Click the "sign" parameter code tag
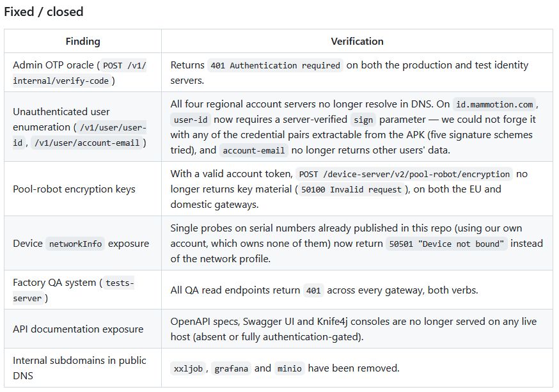 coord(363,120)
